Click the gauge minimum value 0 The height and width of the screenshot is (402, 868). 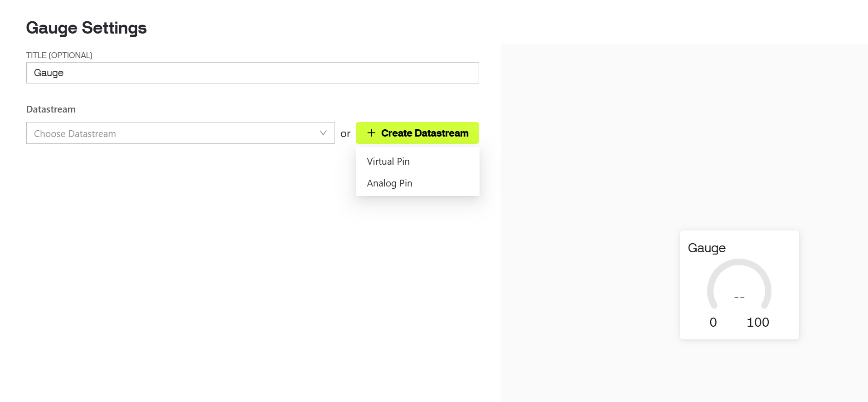[x=713, y=323]
